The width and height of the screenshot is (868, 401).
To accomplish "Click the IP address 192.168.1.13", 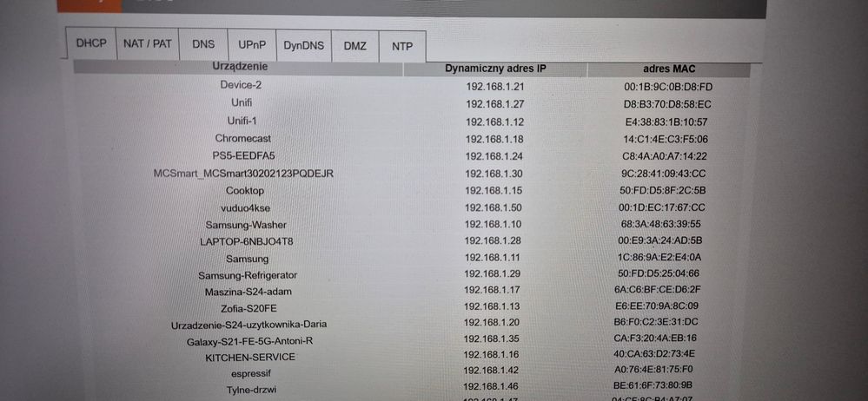I will 494,306.
